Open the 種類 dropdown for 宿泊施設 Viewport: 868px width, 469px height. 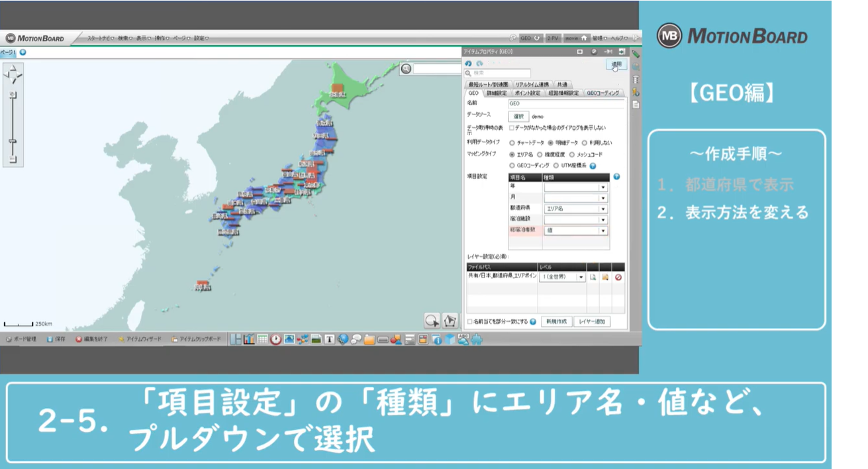575,219
